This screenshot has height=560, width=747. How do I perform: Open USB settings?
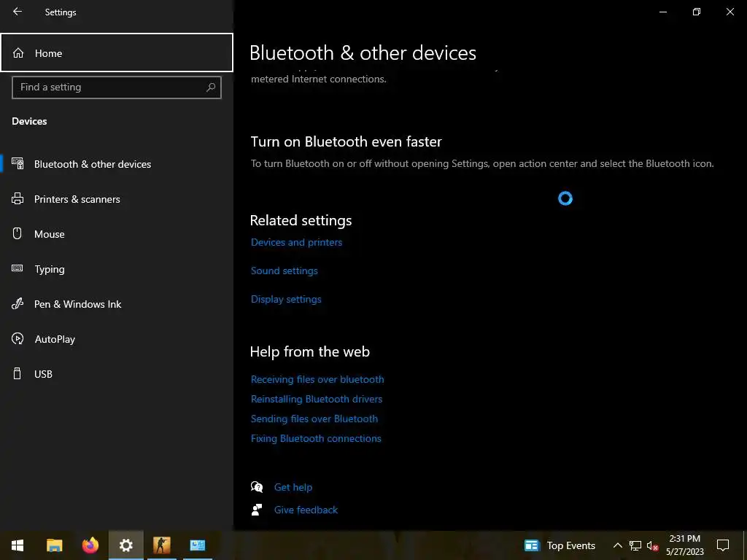(x=117, y=374)
